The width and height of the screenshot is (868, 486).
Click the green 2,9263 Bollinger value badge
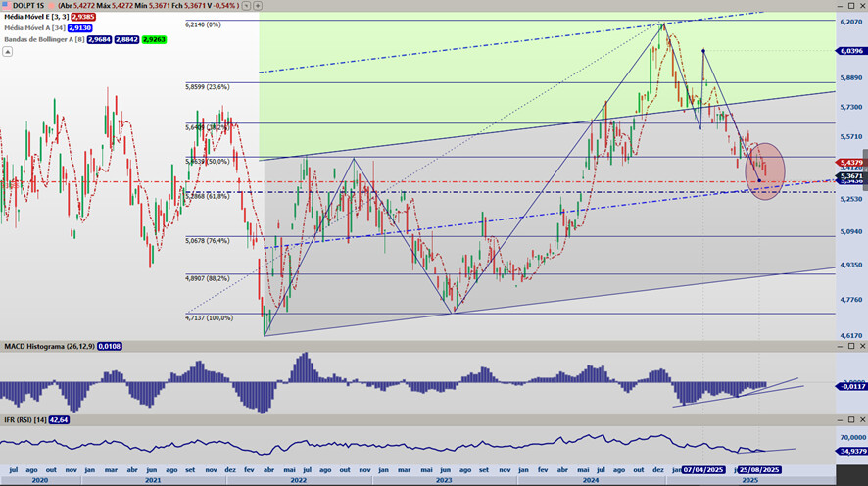click(x=154, y=39)
